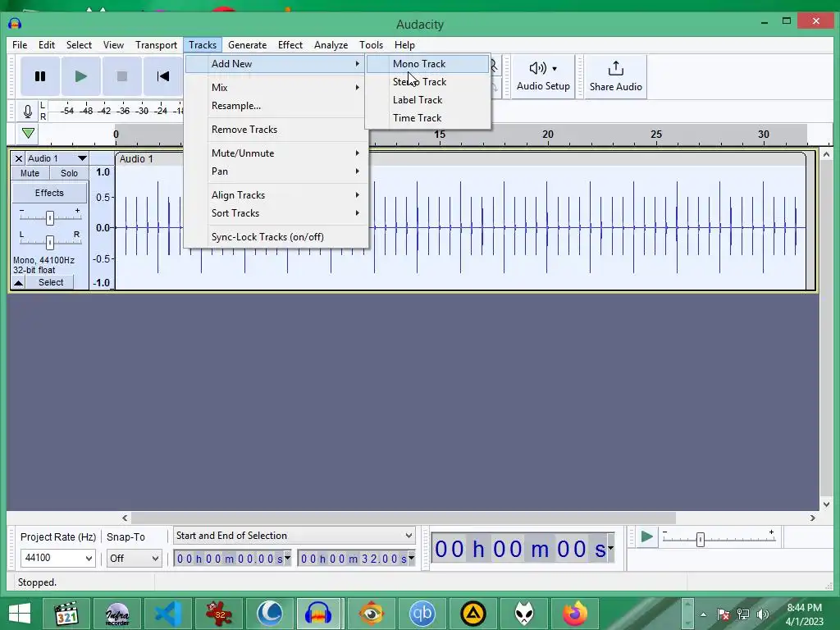This screenshot has width=840, height=630.
Task: Open Start and End of Selection dropdown
Action: coord(294,536)
